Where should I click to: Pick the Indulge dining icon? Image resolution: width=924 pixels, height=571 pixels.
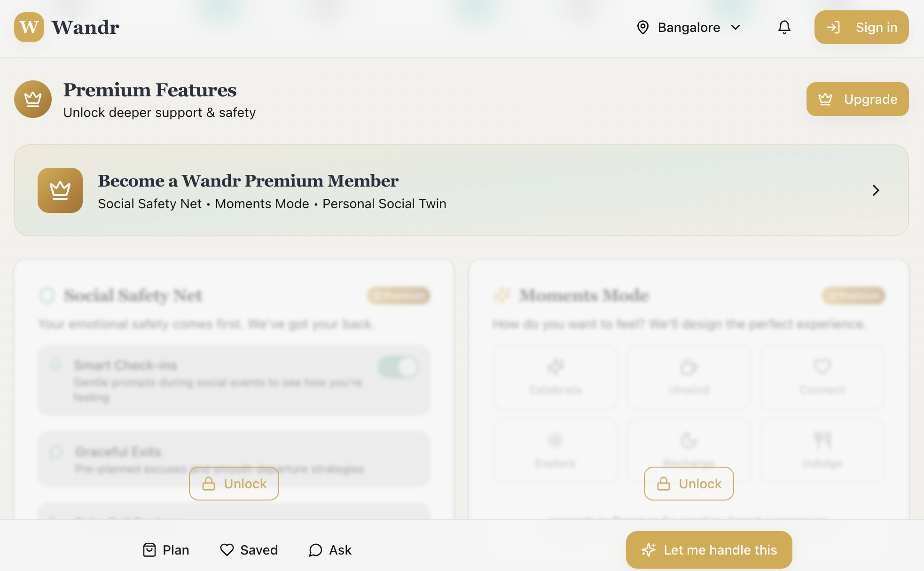(822, 440)
